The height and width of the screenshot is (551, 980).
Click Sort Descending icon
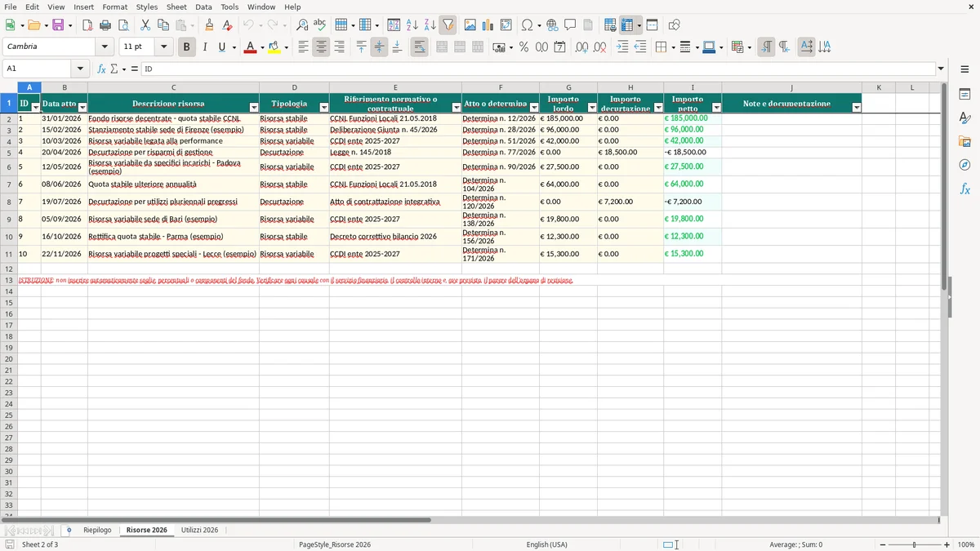[x=430, y=25]
